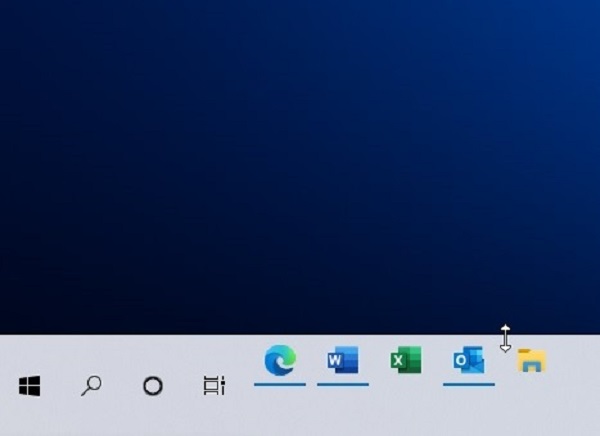This screenshot has height=436, width=600.
Task: Switch to Microsoft Word app
Action: coord(343,360)
